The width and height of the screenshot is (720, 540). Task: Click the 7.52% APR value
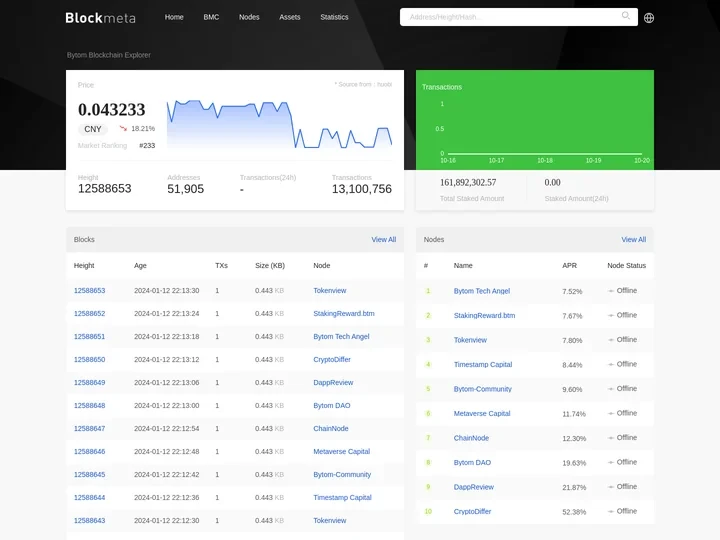[572, 291]
